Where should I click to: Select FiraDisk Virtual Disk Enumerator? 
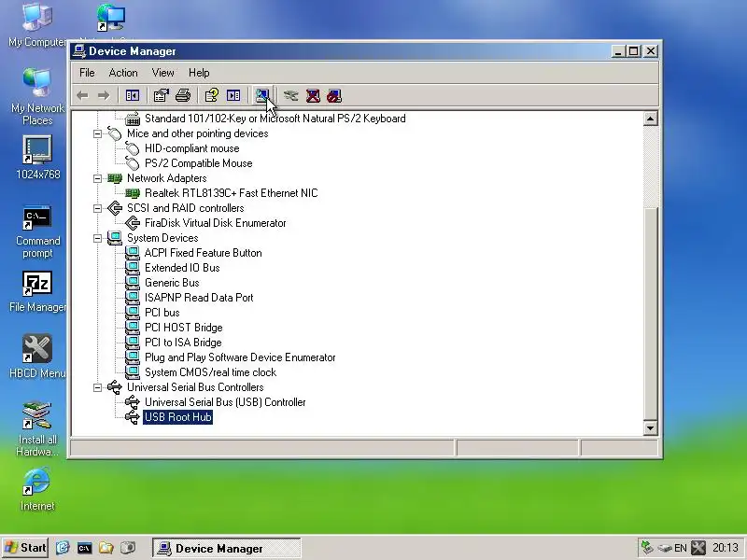[216, 223]
